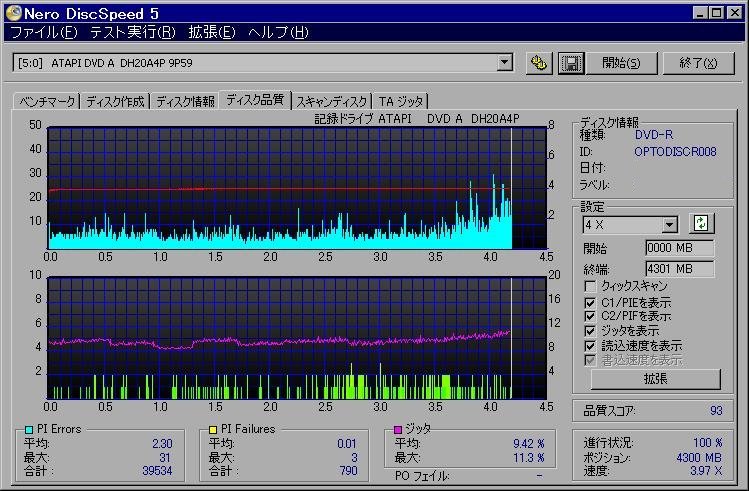Switch to the スキャンディスク tab
Image resolution: width=749 pixels, height=491 pixels.
332,101
